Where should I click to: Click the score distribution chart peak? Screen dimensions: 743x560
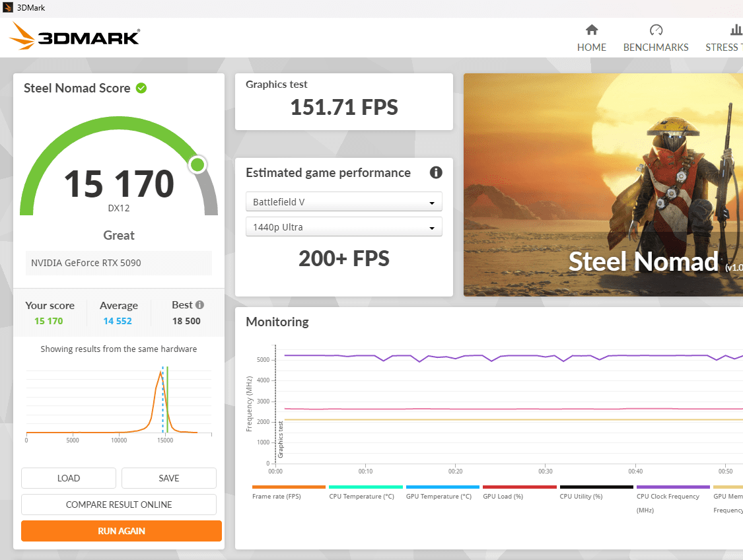click(x=160, y=373)
